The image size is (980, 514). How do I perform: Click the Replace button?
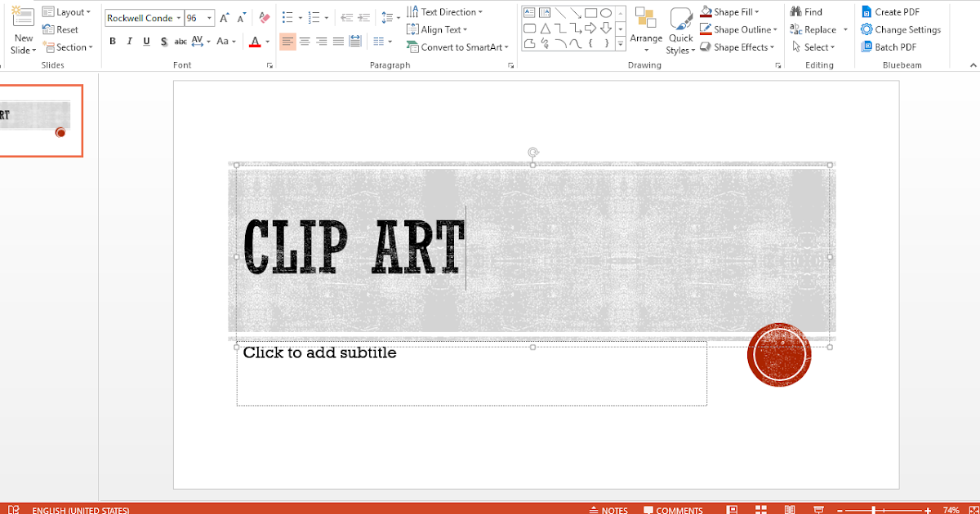(x=817, y=29)
